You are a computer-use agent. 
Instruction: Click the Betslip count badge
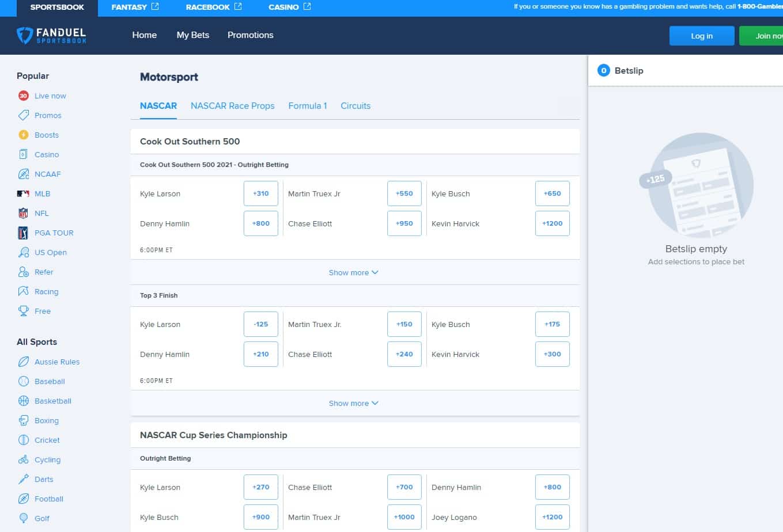point(604,70)
